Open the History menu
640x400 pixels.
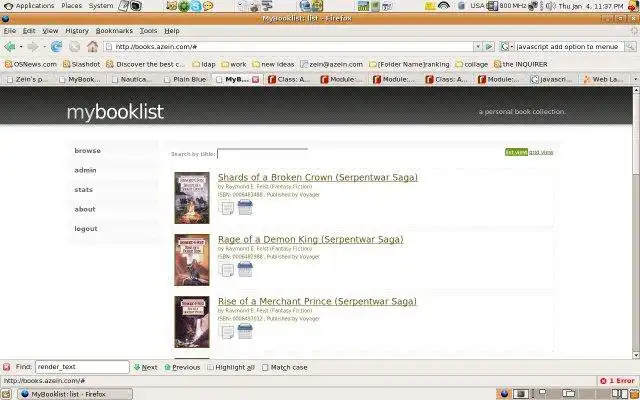(77, 31)
